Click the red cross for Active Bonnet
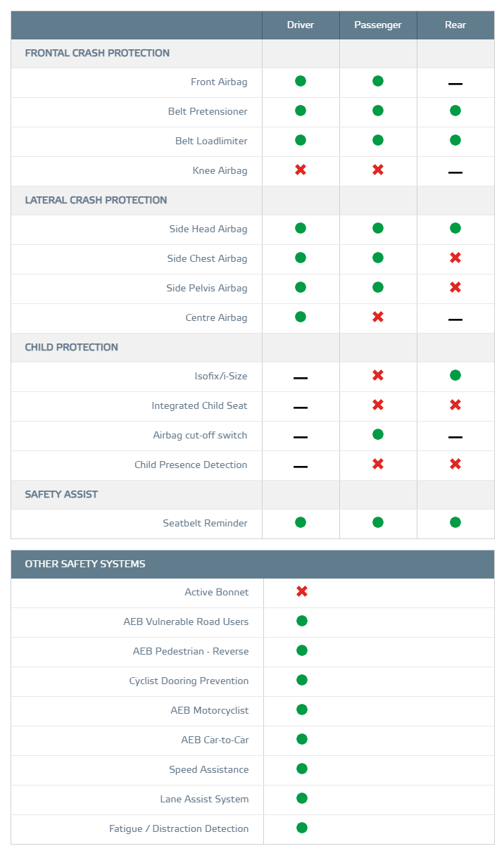This screenshot has width=504, height=858. coord(302,591)
